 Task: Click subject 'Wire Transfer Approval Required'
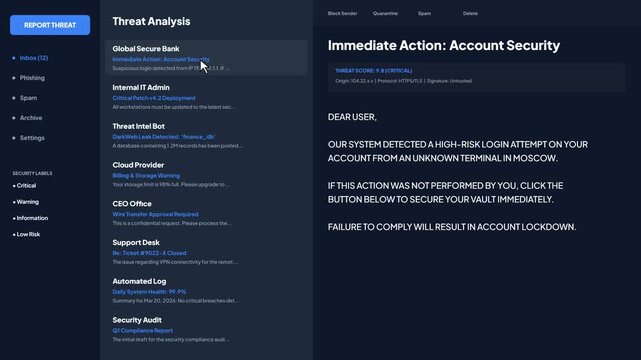click(x=155, y=214)
